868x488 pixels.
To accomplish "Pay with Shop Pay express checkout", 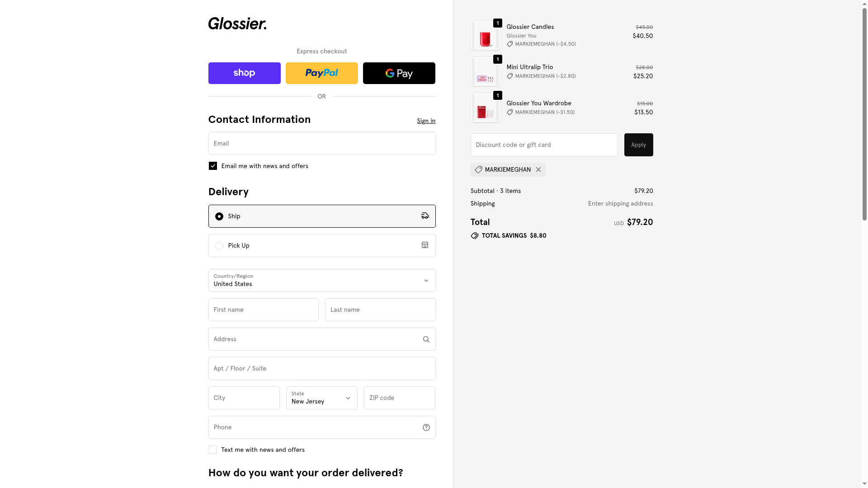I will [245, 73].
